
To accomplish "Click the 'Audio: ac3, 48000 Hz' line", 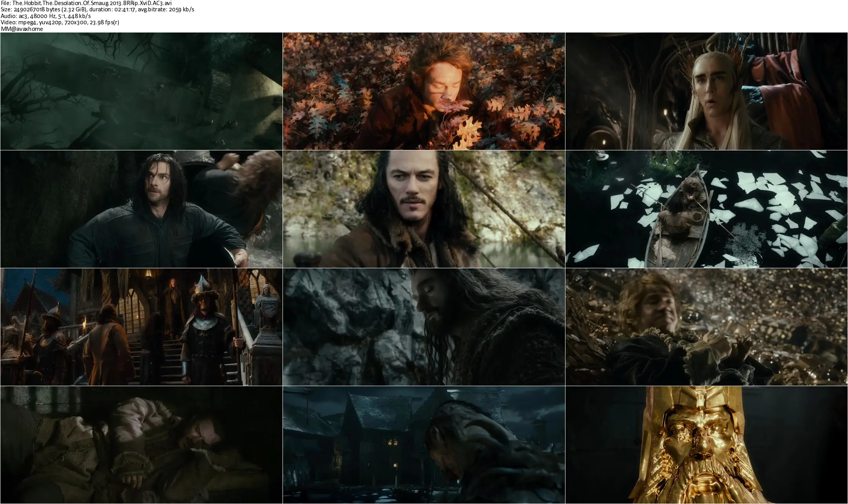I will (x=46, y=16).
